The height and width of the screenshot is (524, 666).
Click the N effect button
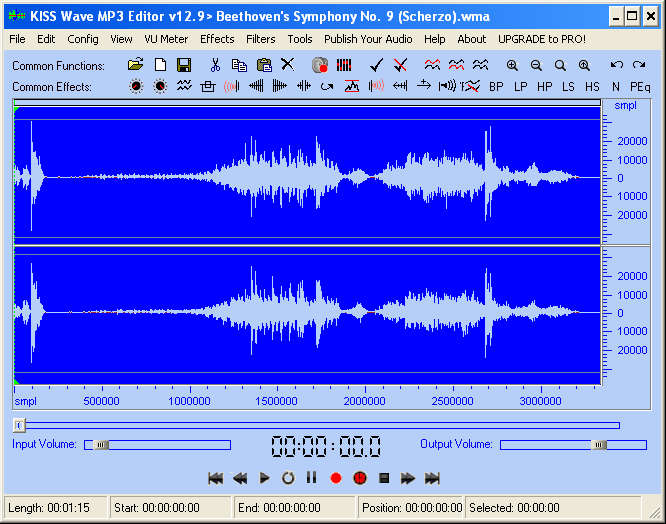pyautogui.click(x=616, y=87)
